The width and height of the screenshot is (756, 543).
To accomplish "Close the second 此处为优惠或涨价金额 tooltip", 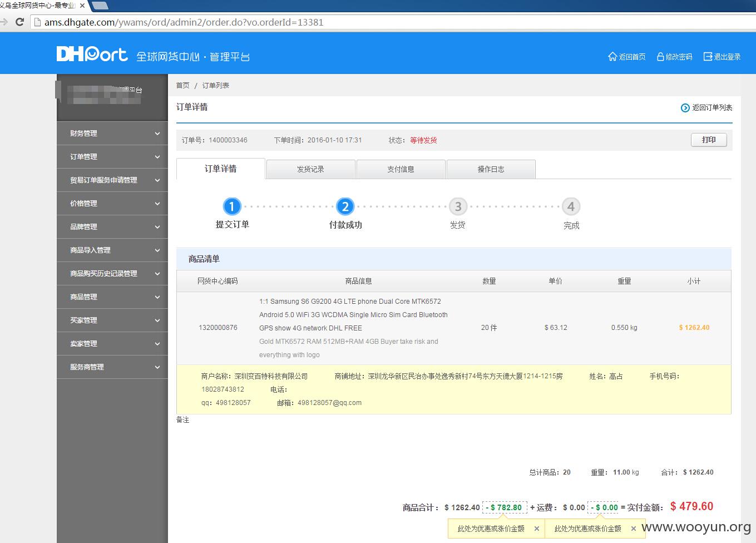I will (633, 529).
